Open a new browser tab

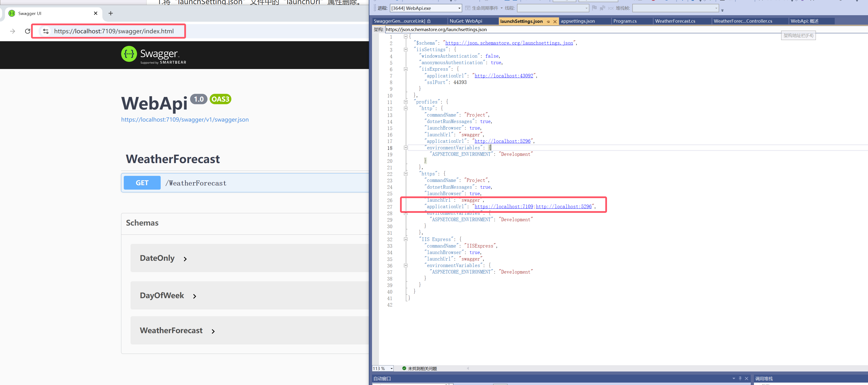(110, 14)
